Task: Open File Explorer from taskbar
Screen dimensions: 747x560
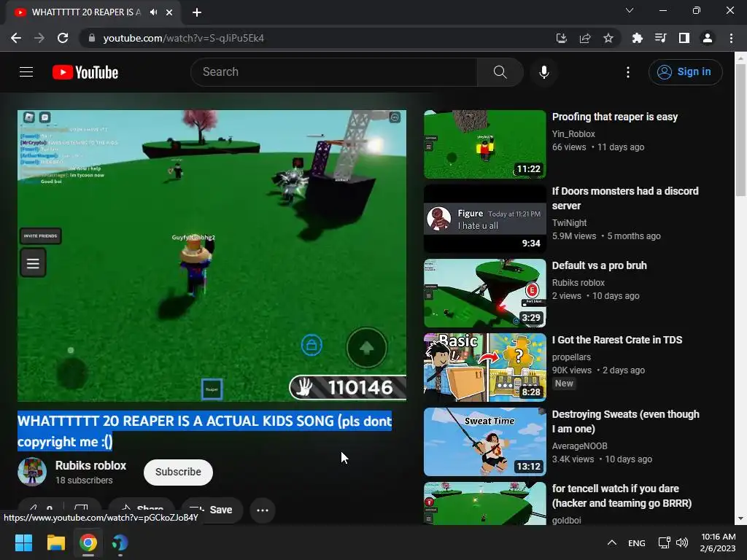Action: click(x=55, y=542)
